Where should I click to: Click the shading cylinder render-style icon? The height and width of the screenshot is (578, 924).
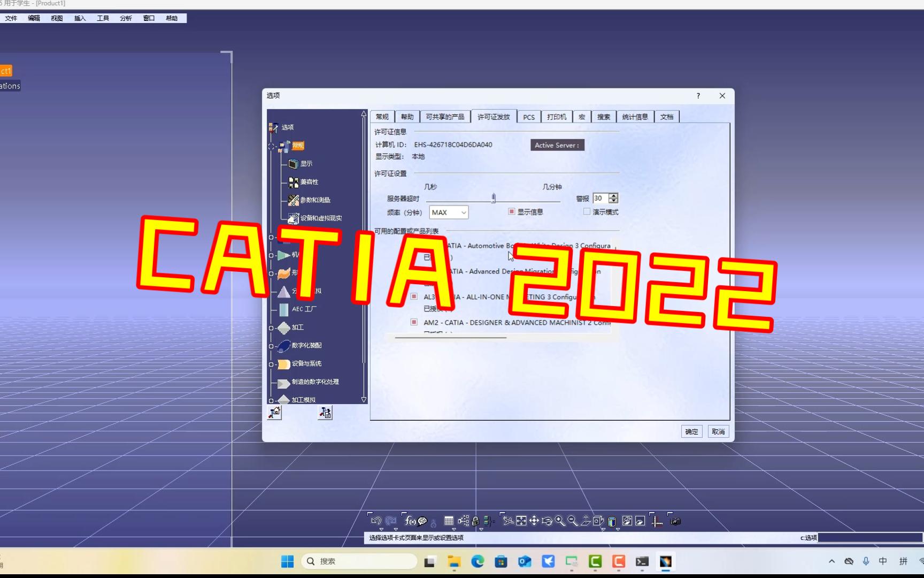pos(612,521)
